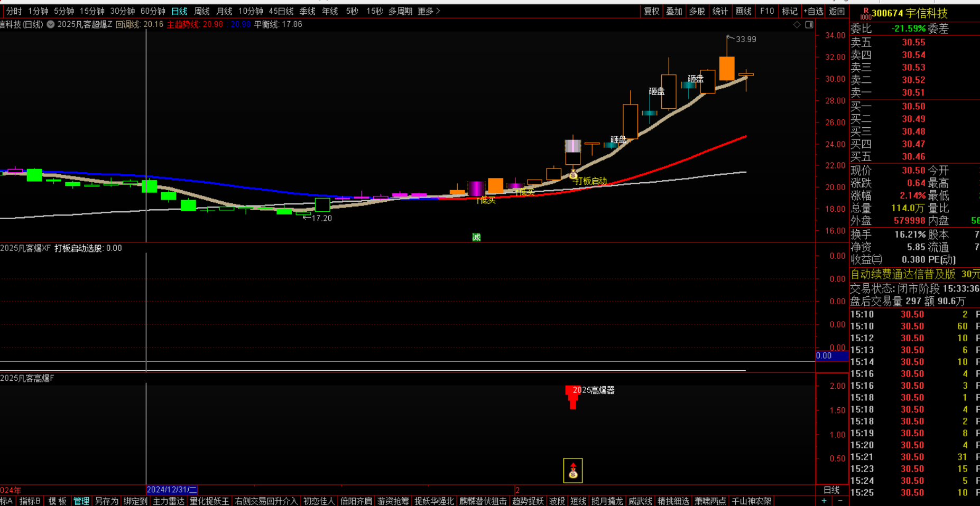
Task: Open the 管理 indicator management tab
Action: [x=81, y=501]
